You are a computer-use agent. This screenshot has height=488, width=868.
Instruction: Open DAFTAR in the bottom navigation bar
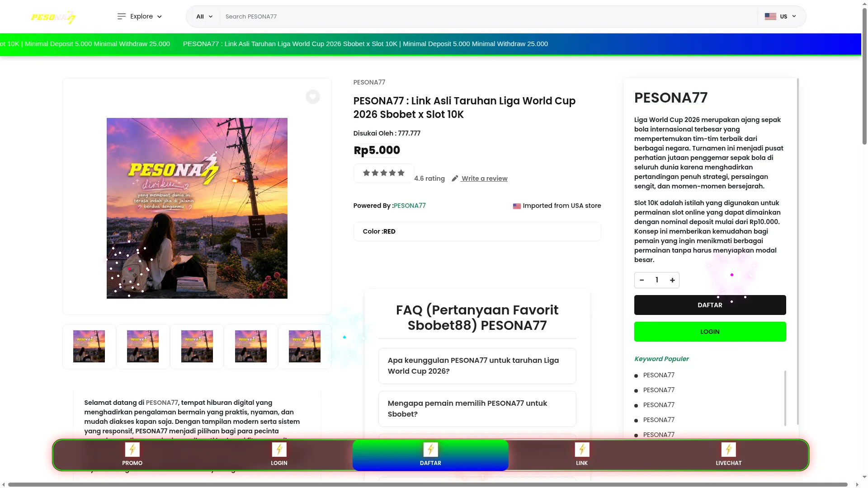click(430, 455)
